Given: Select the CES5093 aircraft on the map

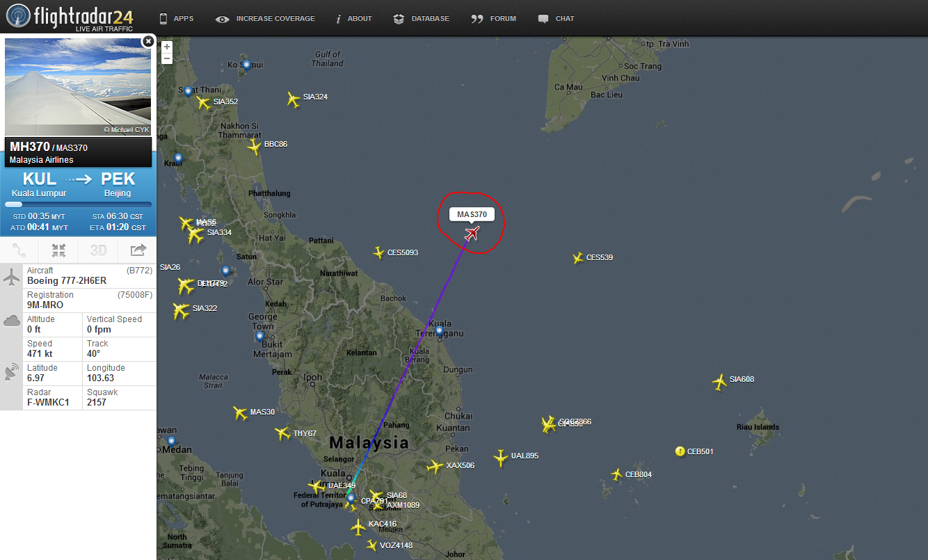Looking at the screenshot, I should pyautogui.click(x=378, y=253).
